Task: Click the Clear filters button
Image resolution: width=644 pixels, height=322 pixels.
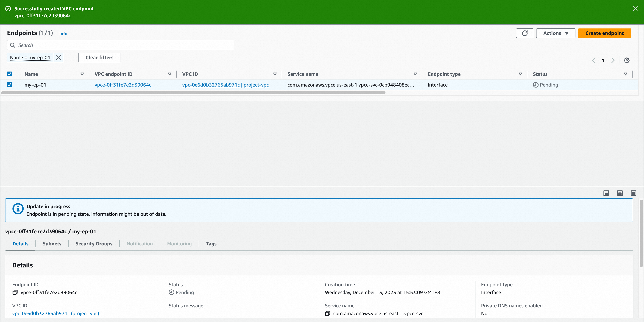Action: pyautogui.click(x=99, y=57)
